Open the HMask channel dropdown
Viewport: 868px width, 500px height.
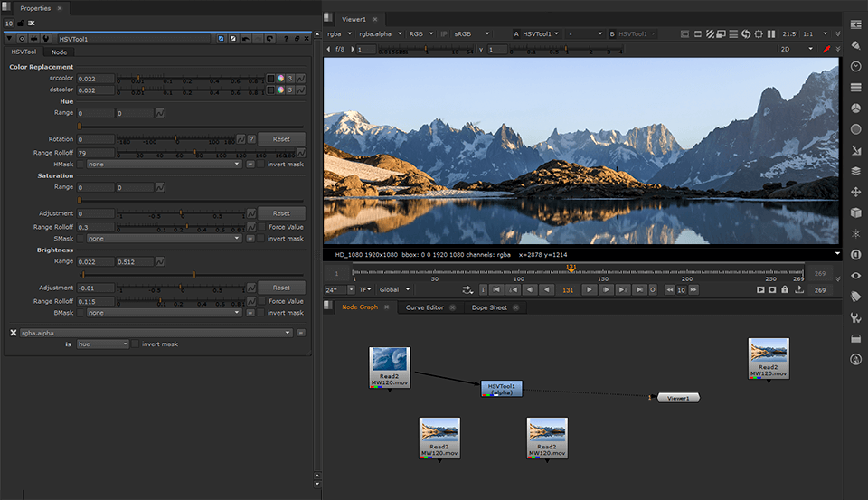[x=164, y=165]
